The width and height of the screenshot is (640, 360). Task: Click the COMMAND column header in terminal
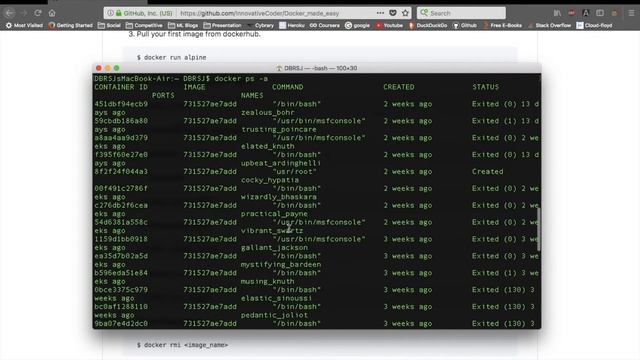pyautogui.click(x=288, y=87)
